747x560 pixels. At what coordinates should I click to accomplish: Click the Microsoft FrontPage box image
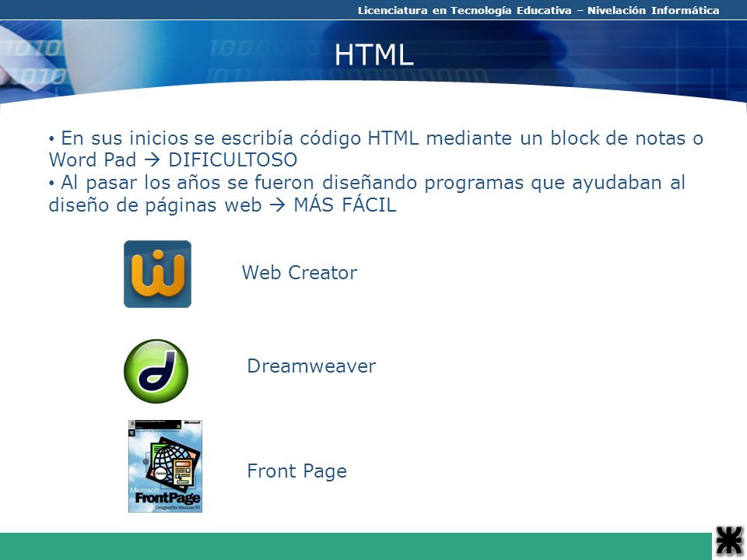point(165,466)
